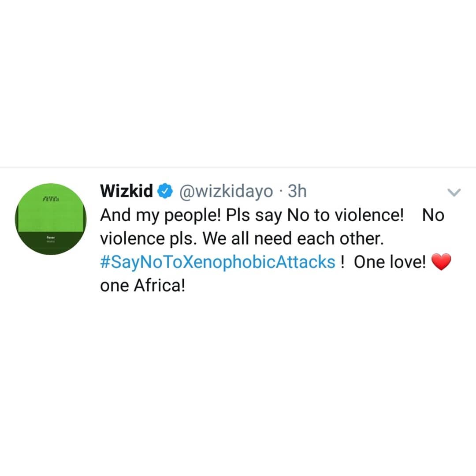Click the 'One love!' text
The width and height of the screenshot is (476, 476).
[390, 262]
